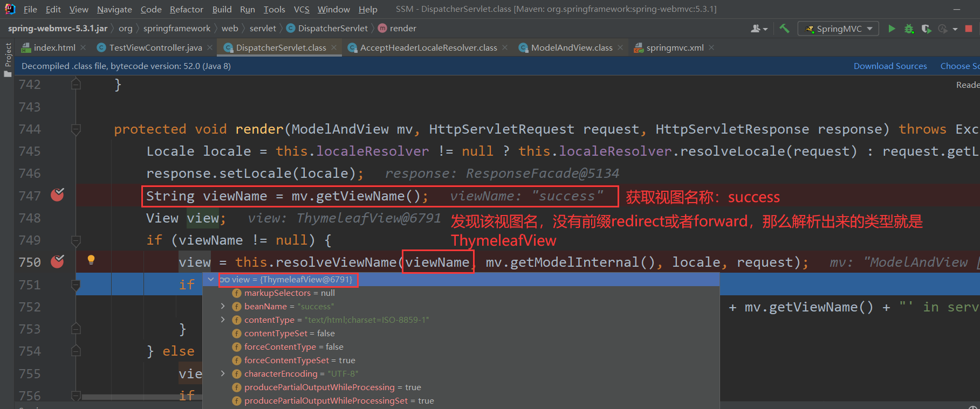The width and height of the screenshot is (980, 409).
Task: Open the Navigate menu
Action: [114, 9]
